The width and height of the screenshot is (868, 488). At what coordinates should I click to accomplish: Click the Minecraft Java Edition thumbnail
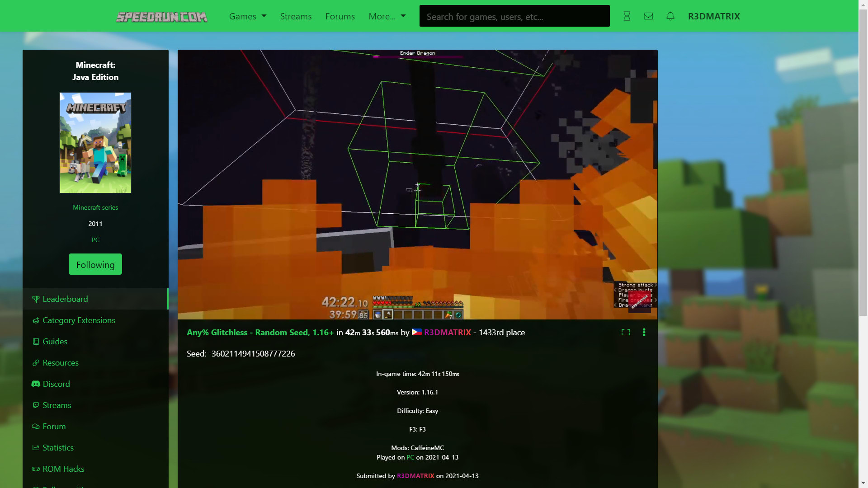pyautogui.click(x=95, y=143)
